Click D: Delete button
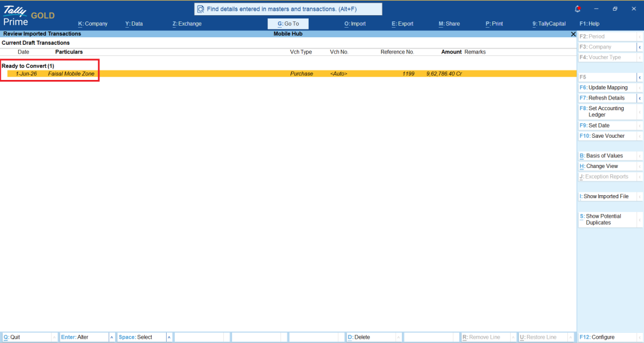644x343 pixels. tap(371, 337)
